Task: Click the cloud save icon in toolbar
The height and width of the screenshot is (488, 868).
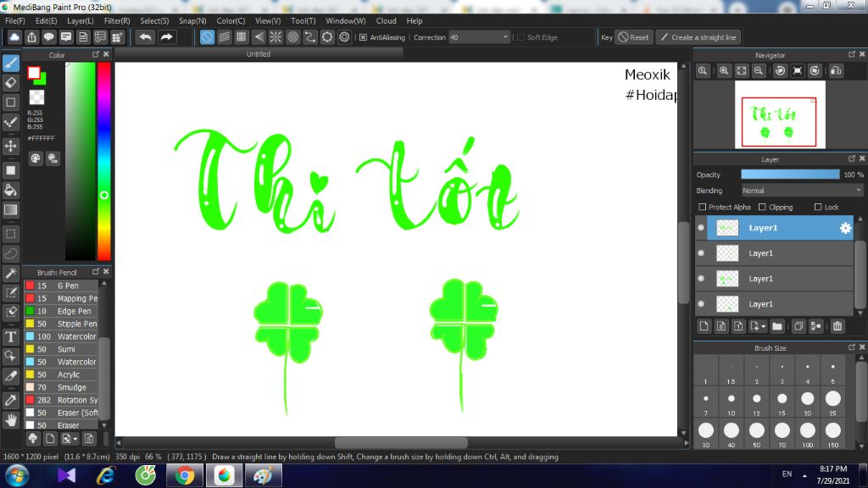Action: click(14, 37)
